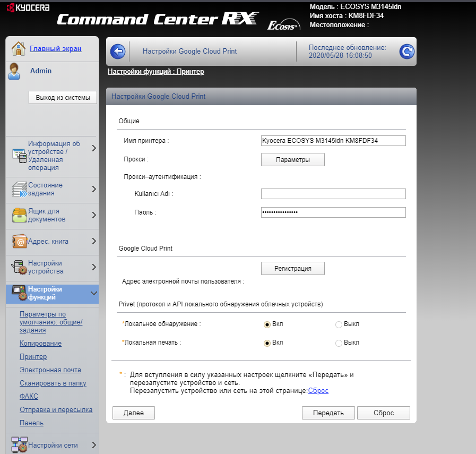Click the Адрес. книга icon
476x454 pixels.
[x=19, y=242]
